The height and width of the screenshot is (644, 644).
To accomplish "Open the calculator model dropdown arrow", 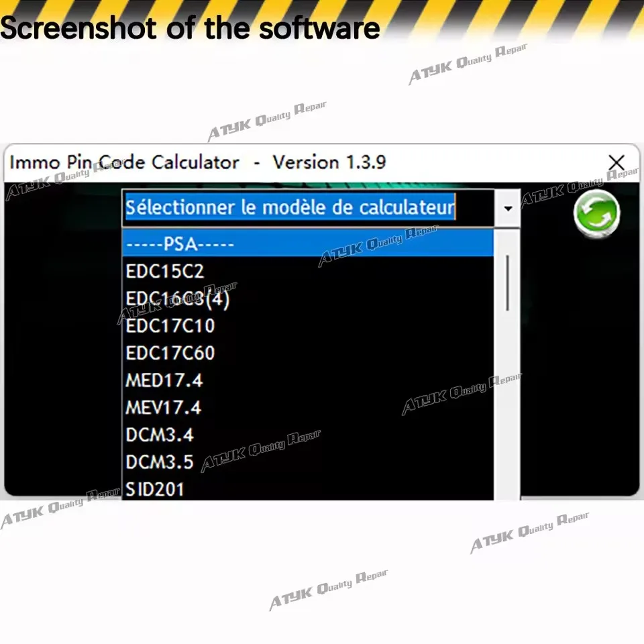I will [508, 209].
